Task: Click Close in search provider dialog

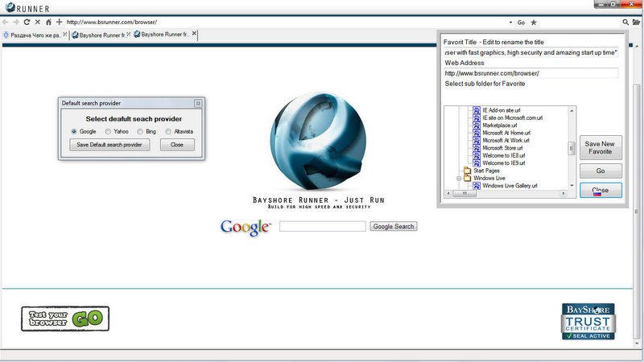Action: click(x=177, y=145)
